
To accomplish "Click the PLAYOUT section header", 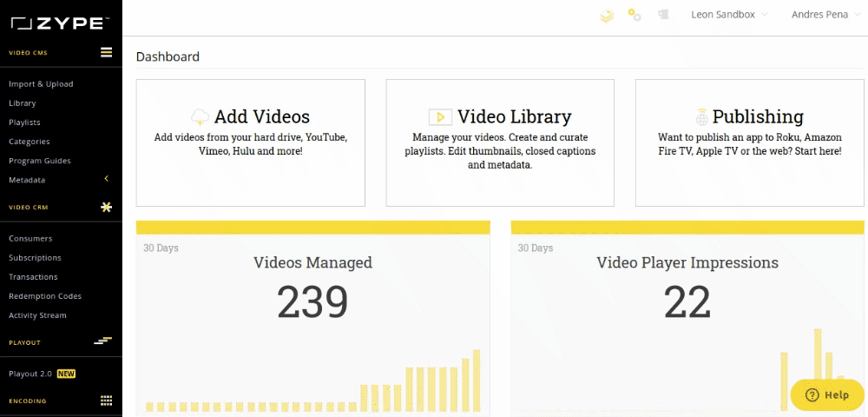I will click(x=25, y=343).
